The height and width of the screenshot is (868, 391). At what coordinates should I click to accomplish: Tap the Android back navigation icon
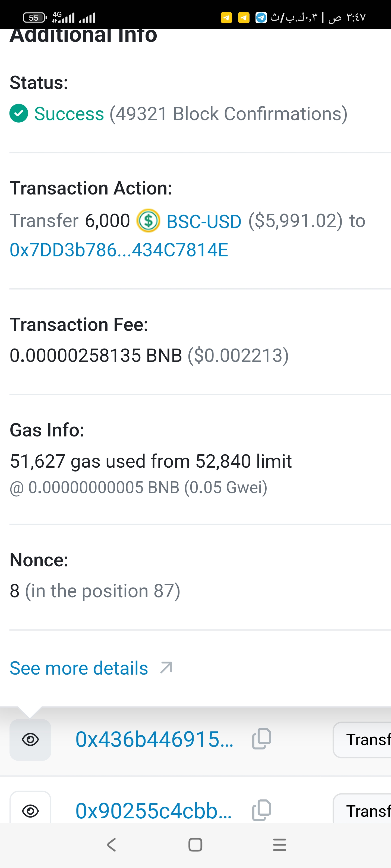[x=111, y=844]
